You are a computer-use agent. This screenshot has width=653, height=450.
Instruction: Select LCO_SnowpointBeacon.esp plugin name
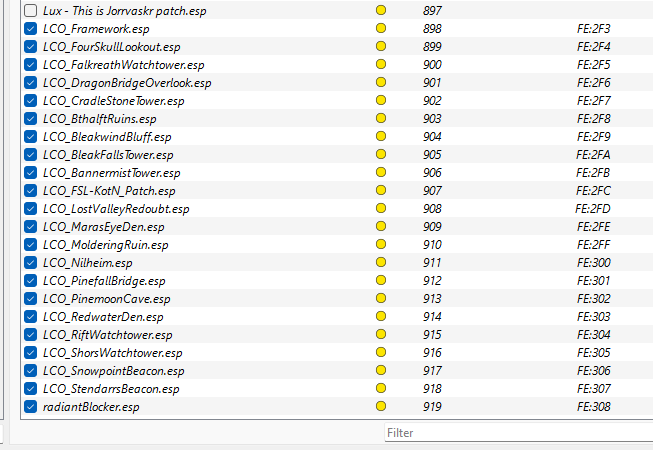point(113,370)
